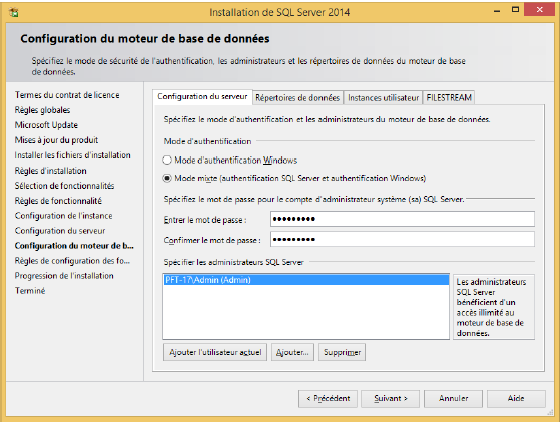Click the Confirmer le mot de passe field

coord(402,239)
